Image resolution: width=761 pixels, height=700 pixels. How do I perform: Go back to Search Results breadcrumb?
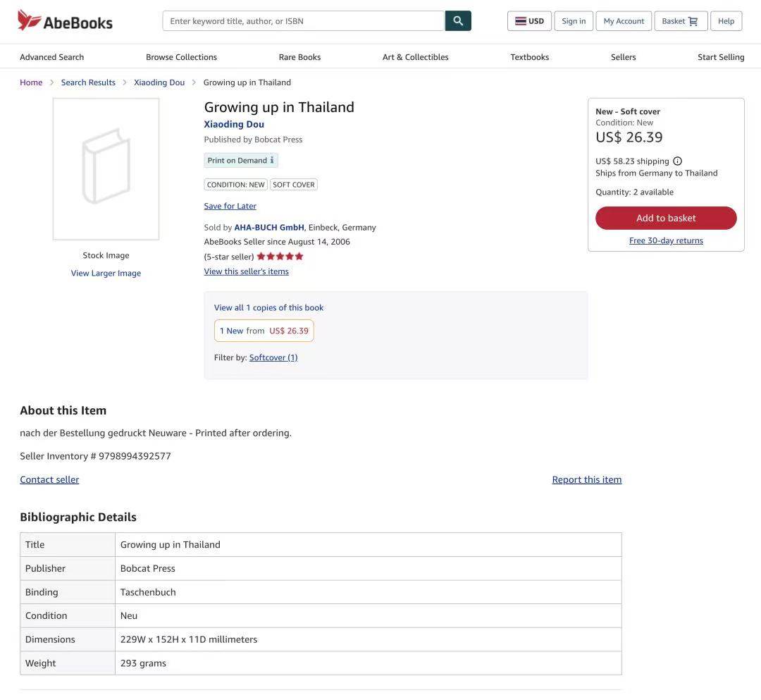(x=88, y=82)
